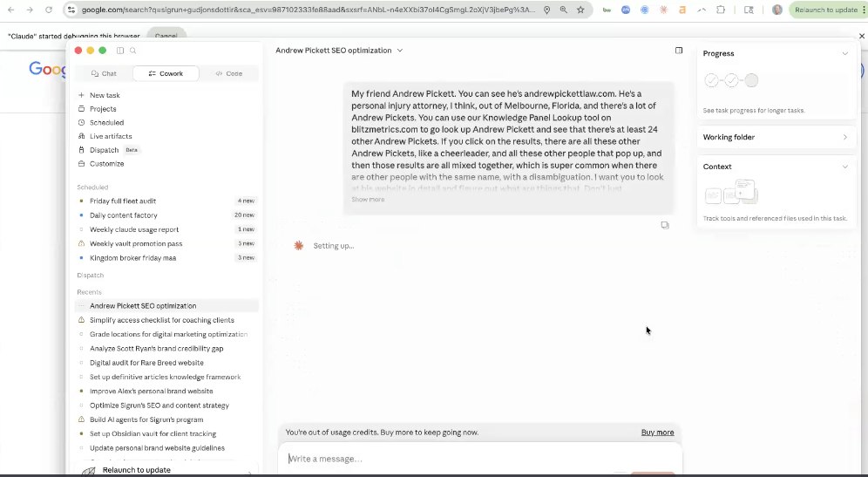
Task: Go back in the browser
Action: (x=11, y=10)
